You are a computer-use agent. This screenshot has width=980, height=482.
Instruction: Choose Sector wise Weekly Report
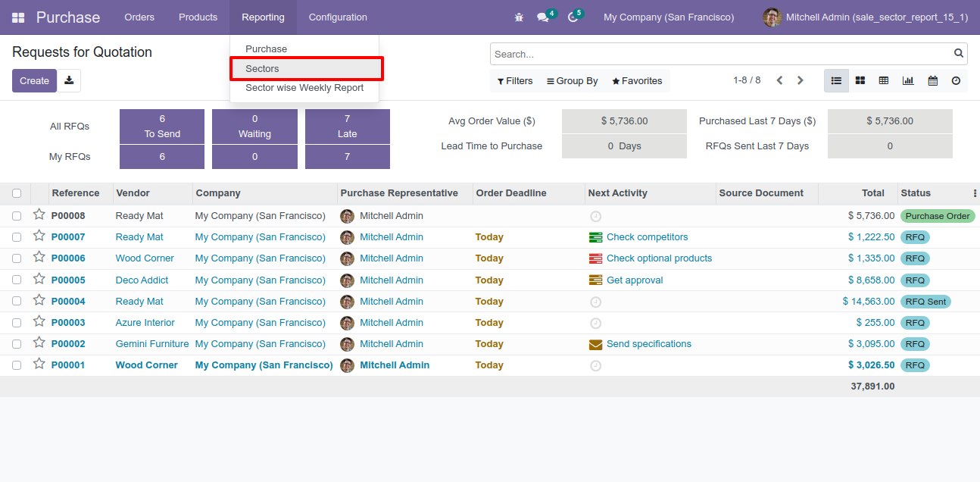[x=304, y=88]
